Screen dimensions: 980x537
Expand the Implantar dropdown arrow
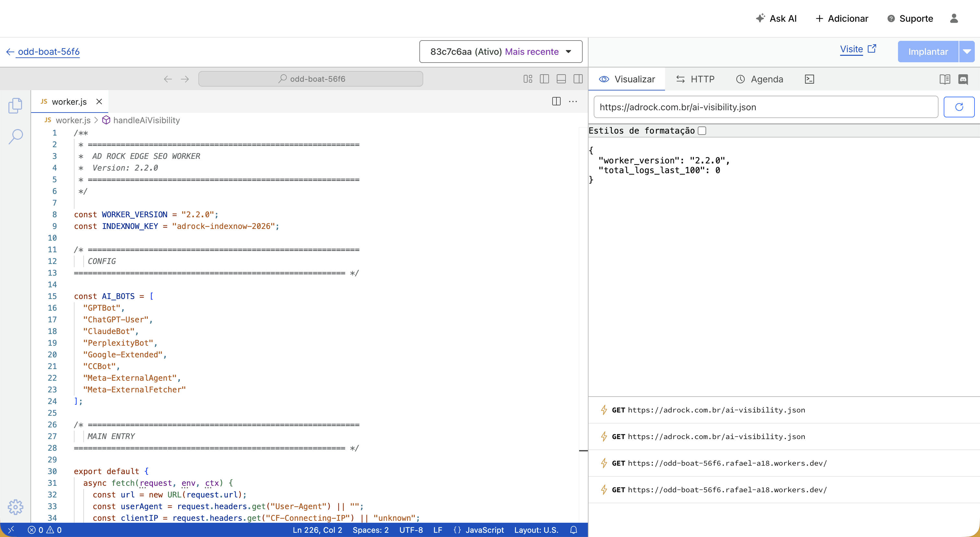967,51
